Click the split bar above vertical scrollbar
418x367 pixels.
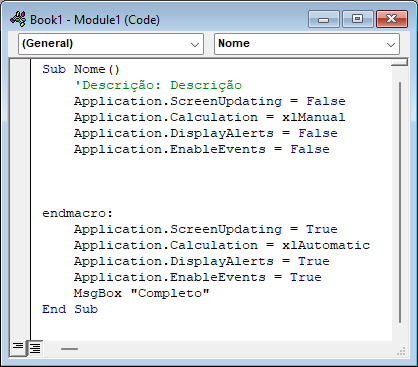click(399, 62)
